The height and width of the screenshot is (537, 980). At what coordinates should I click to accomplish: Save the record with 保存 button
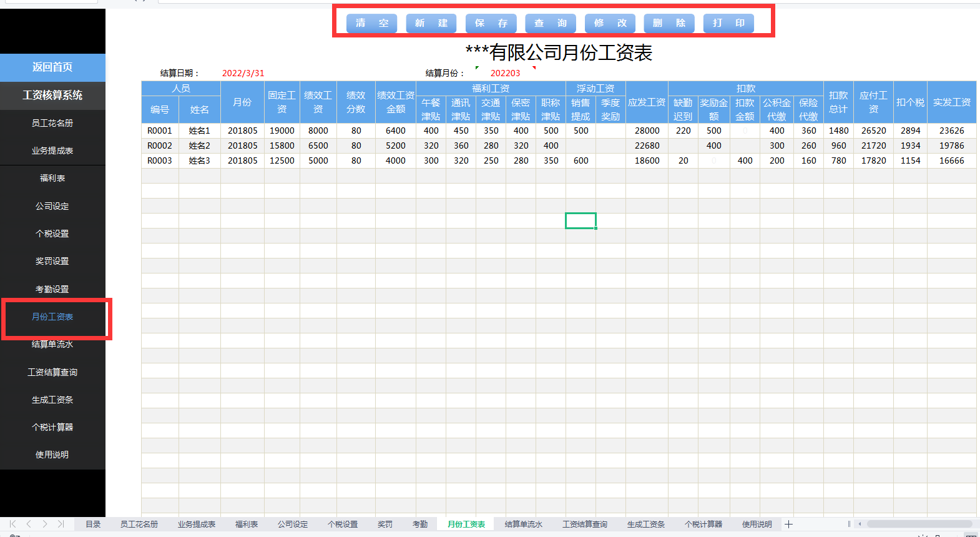point(491,23)
